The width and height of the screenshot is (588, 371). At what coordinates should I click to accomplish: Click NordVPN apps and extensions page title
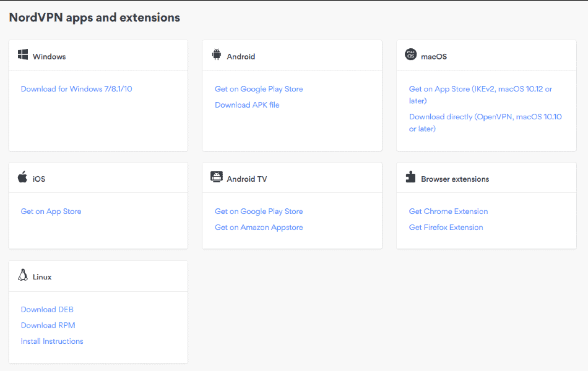click(95, 17)
